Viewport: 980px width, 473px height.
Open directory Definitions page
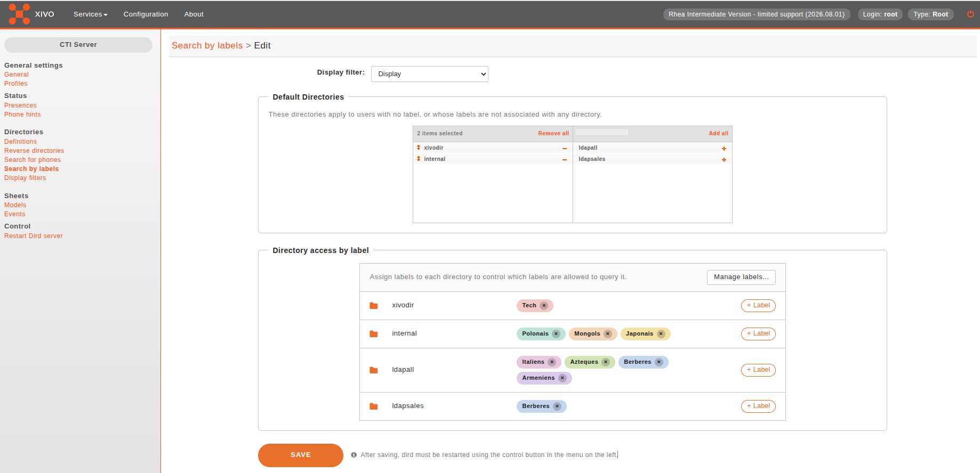[20, 142]
